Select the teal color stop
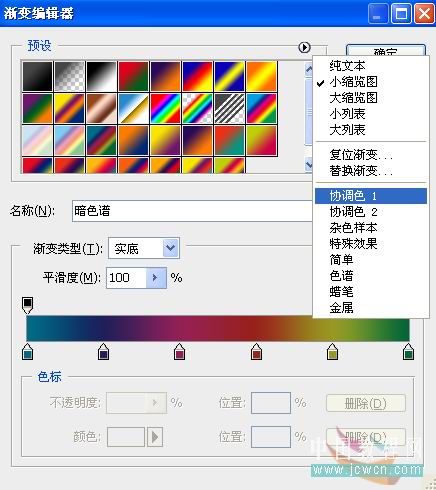This screenshot has width=436, height=490. click(27, 352)
